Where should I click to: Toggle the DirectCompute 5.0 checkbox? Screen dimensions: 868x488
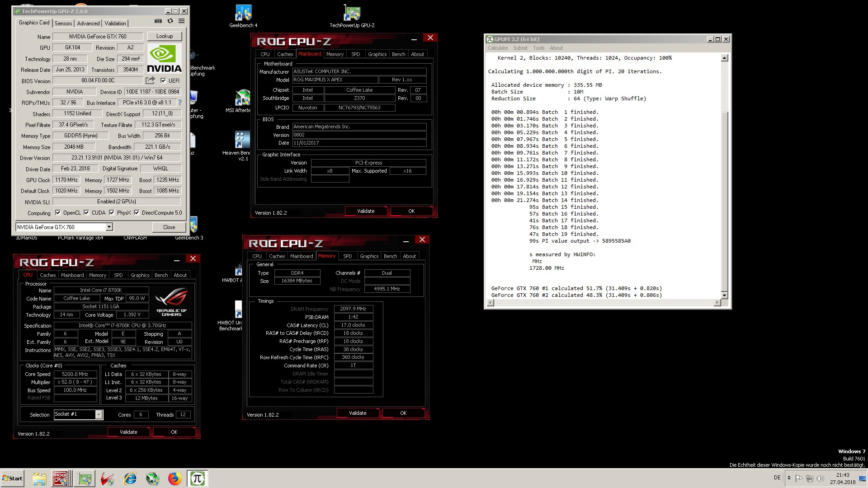coord(137,212)
